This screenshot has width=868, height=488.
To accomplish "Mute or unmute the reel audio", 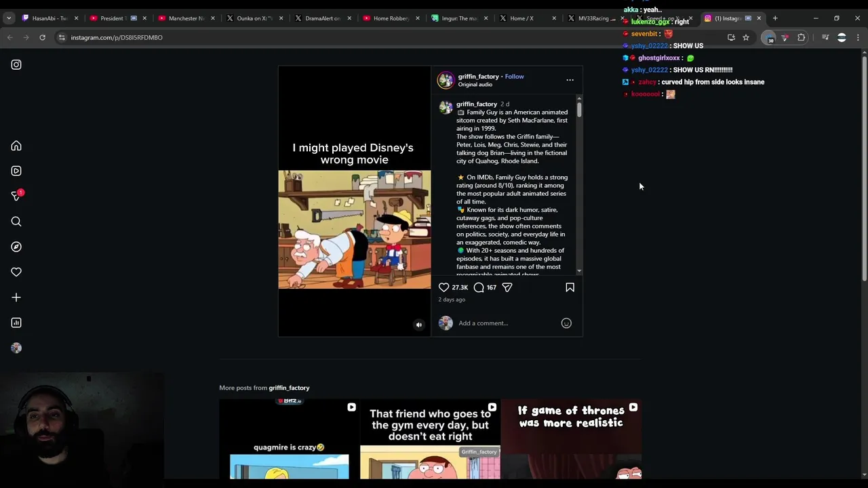I will tap(418, 325).
